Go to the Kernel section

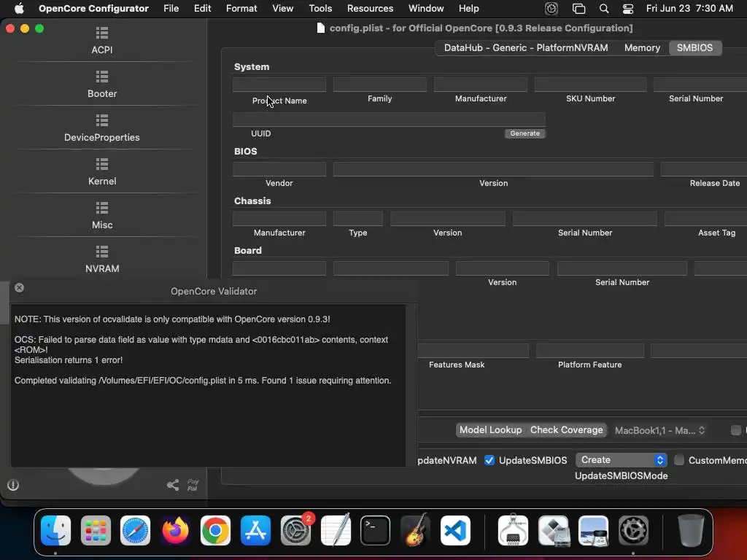pyautogui.click(x=102, y=172)
